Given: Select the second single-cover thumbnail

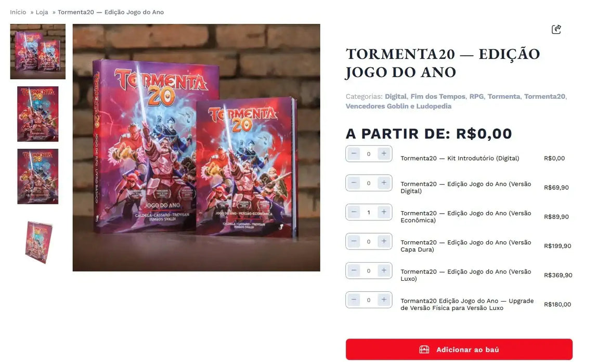Looking at the screenshot, I should point(37,176).
